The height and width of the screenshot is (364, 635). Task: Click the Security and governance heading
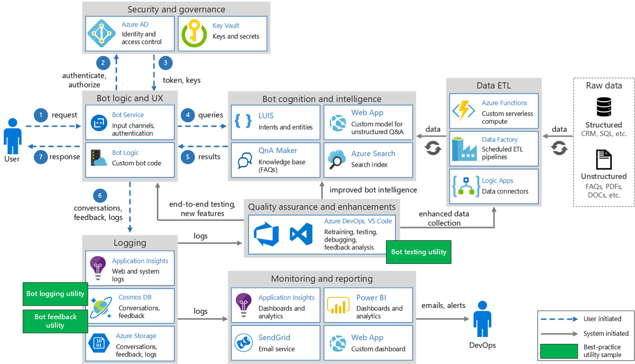[x=176, y=10]
